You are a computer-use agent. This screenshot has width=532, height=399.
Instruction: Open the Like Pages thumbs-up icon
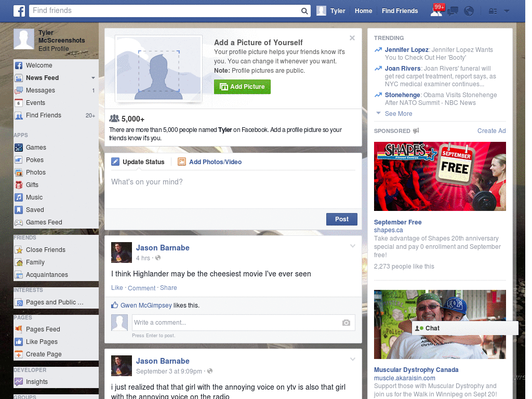click(x=19, y=342)
